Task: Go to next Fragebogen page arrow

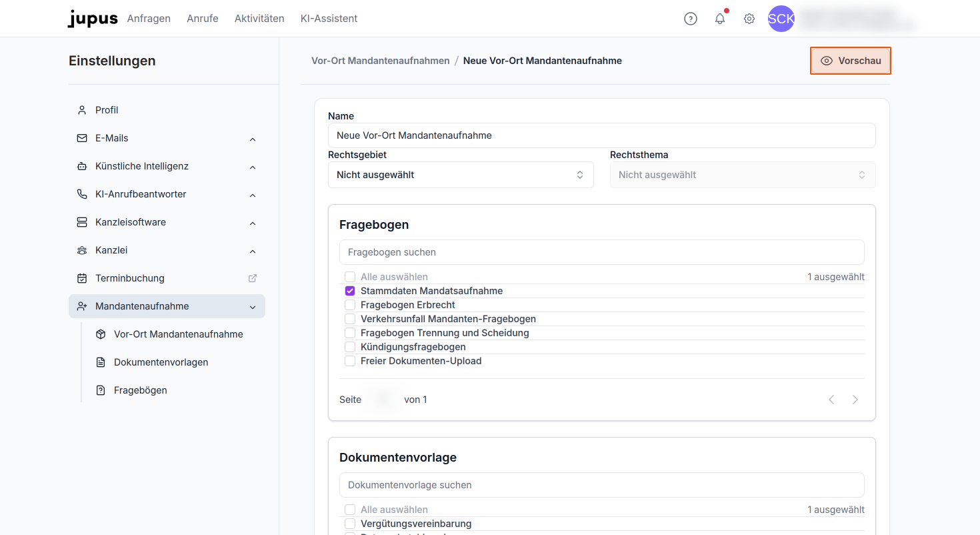Action: (855, 400)
